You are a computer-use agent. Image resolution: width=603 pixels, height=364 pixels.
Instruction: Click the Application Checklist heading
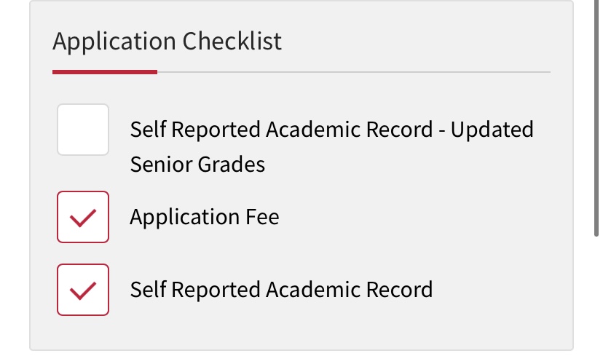tap(167, 41)
